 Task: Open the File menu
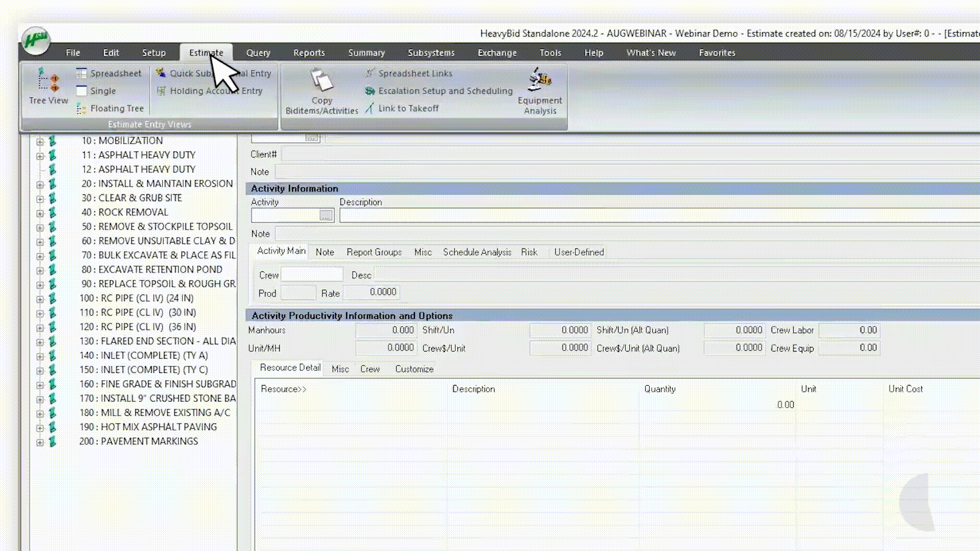[x=73, y=53]
